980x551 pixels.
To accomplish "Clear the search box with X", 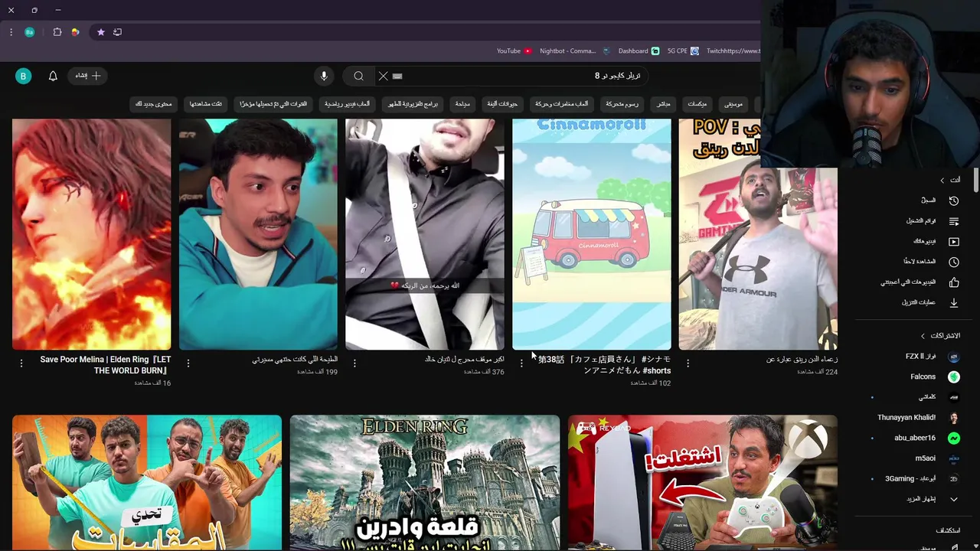I will (x=383, y=76).
